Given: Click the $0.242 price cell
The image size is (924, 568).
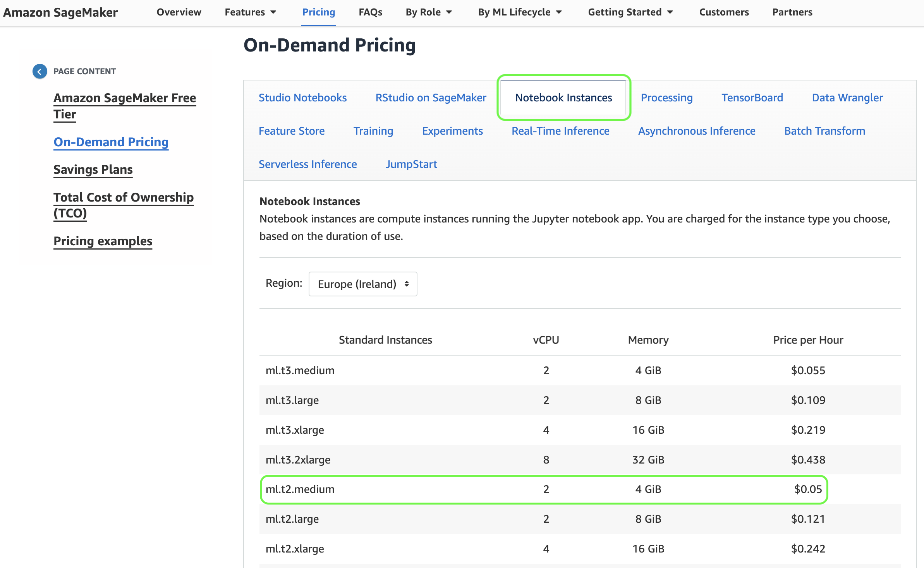Looking at the screenshot, I should pyautogui.click(x=808, y=549).
